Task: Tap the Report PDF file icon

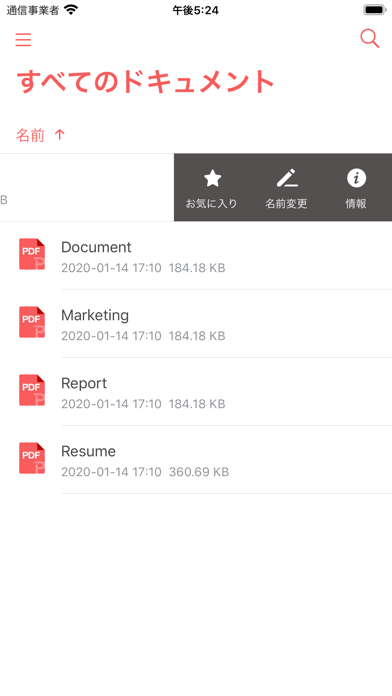Action: point(32,390)
